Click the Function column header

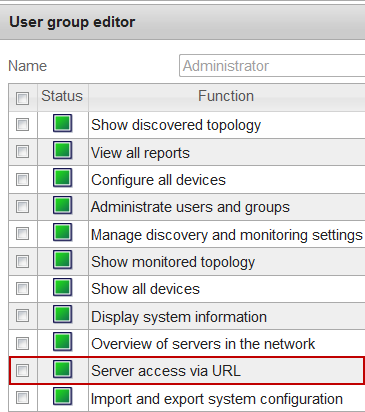(x=226, y=96)
